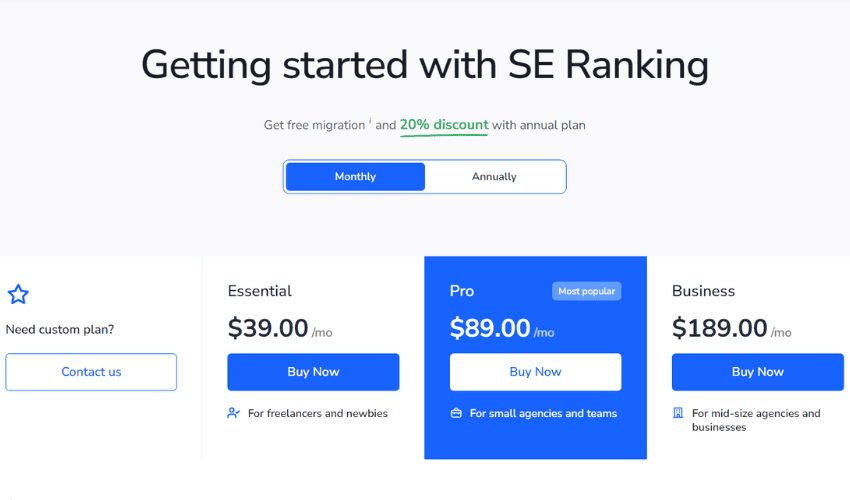The height and width of the screenshot is (500, 850).
Task: Click the Business plan title
Action: [703, 291]
